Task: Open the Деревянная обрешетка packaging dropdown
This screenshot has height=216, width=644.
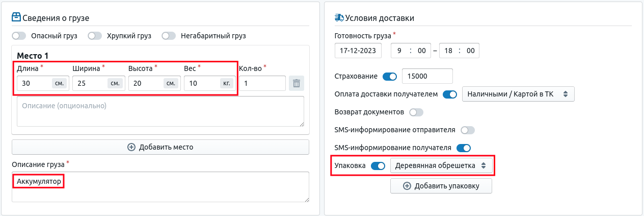Action: 441,165
